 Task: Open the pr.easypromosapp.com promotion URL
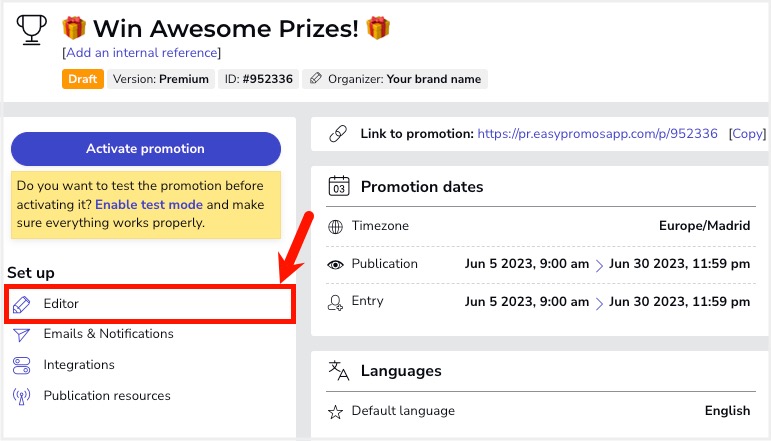click(x=597, y=133)
